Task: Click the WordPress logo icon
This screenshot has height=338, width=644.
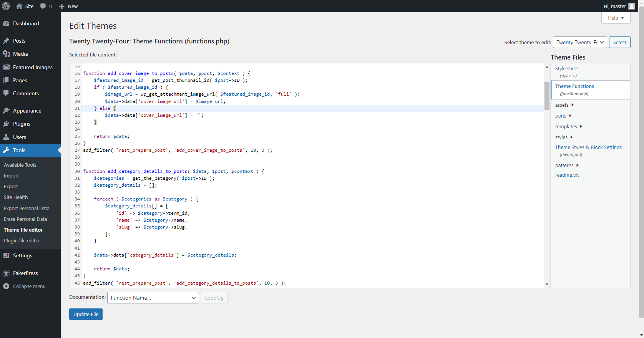Action: coord(6,6)
